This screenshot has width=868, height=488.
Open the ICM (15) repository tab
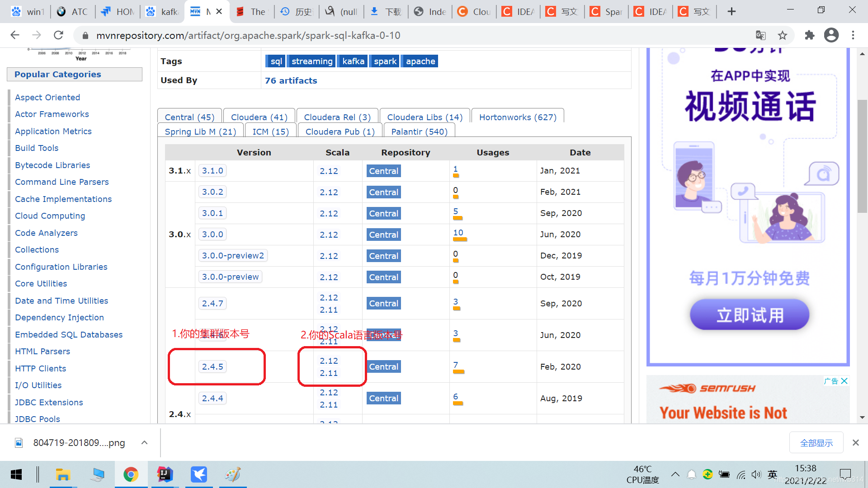(x=270, y=131)
